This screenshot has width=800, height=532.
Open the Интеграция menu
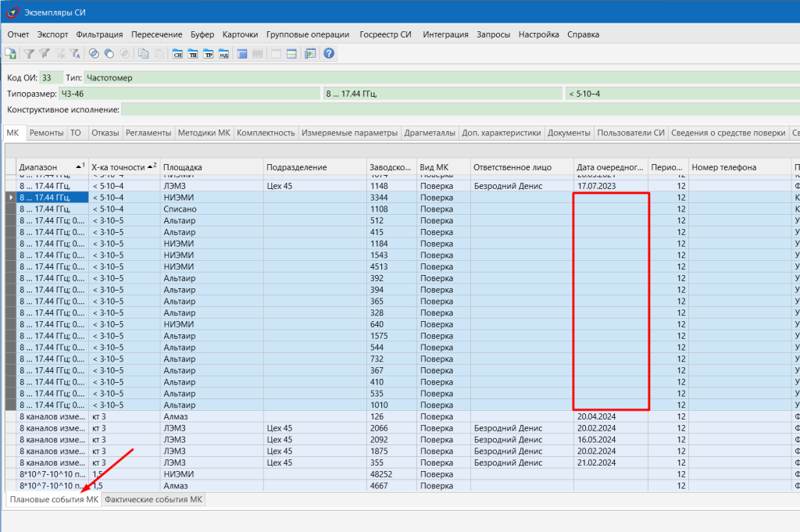[445, 34]
